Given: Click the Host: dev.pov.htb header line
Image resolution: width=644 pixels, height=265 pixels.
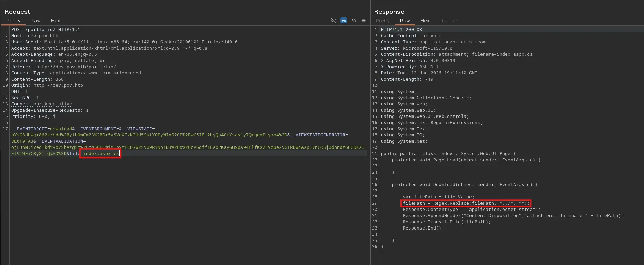Looking at the screenshot, I should point(35,36).
